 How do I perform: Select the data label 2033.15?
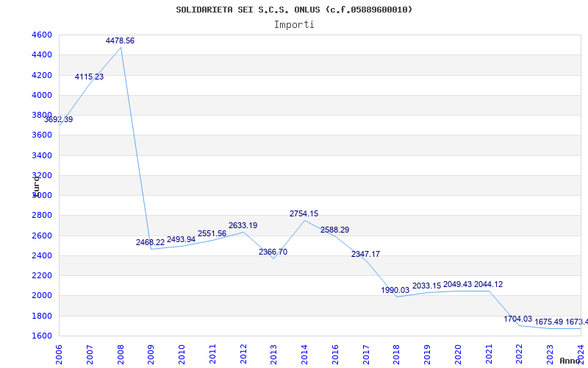coord(427,286)
